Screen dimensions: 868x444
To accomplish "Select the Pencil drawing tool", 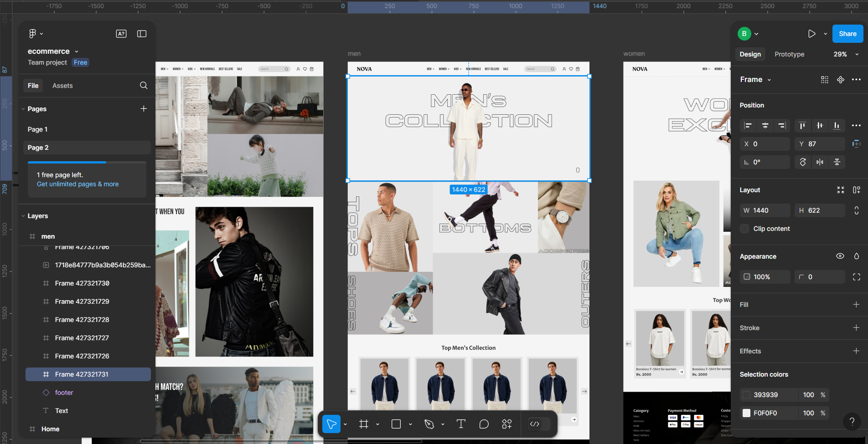I will (430, 424).
